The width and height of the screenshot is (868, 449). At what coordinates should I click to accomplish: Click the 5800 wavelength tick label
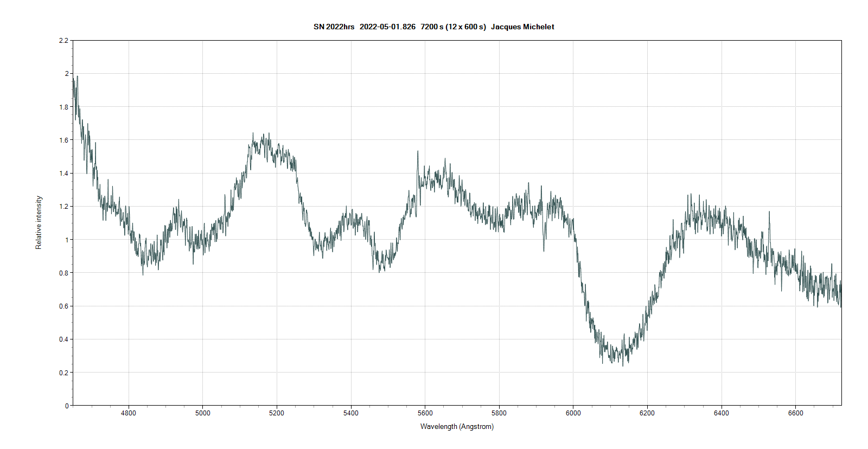point(499,413)
